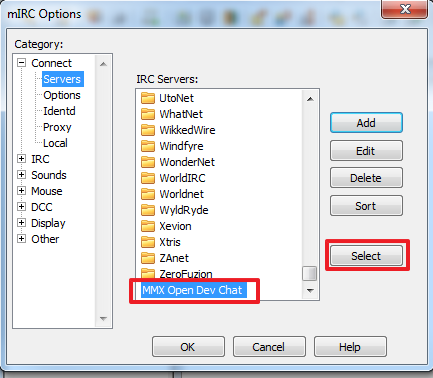Click the WikkedWire folder icon

click(148, 130)
